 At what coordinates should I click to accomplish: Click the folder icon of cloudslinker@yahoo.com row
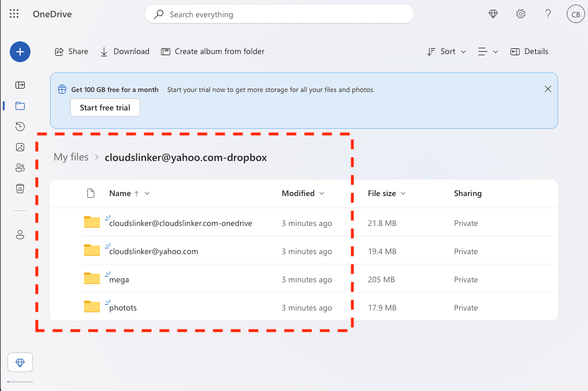tap(92, 250)
